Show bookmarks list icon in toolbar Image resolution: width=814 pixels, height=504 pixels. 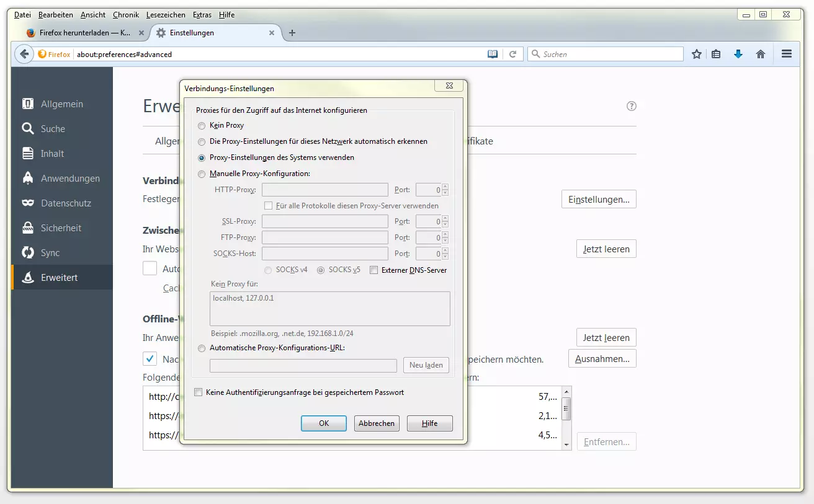(x=716, y=54)
